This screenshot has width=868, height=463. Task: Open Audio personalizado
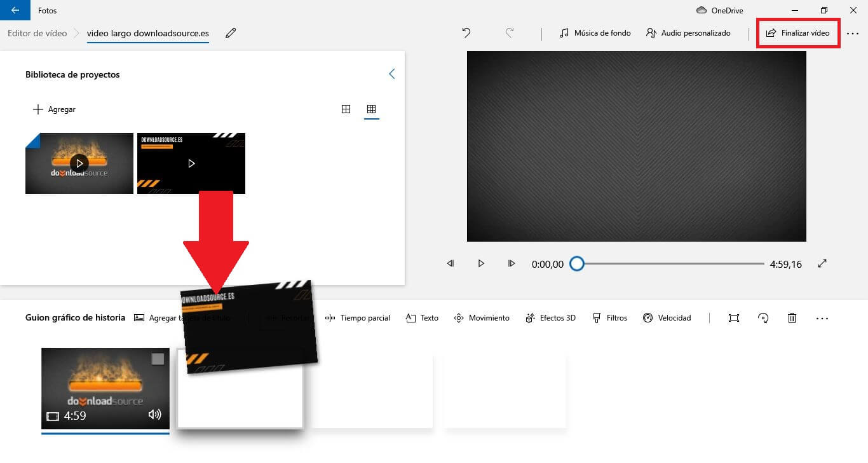click(x=688, y=33)
